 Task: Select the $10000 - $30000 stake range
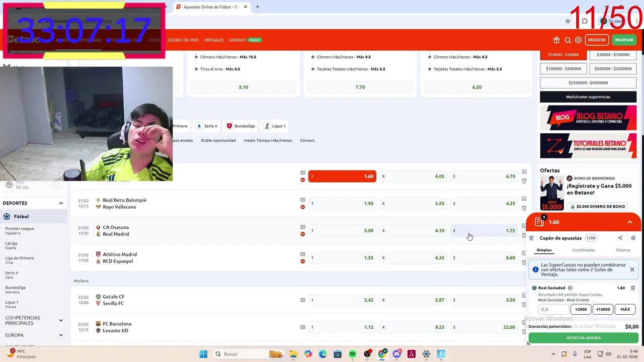563,54
